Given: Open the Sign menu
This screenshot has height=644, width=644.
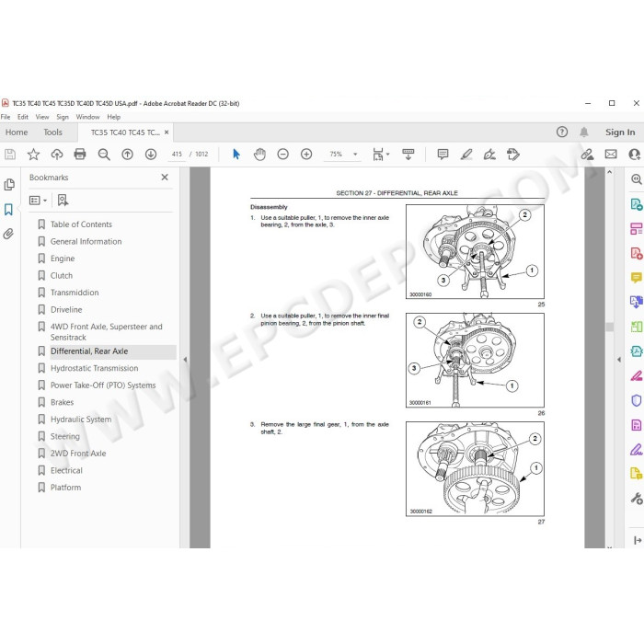Looking at the screenshot, I should (x=63, y=117).
